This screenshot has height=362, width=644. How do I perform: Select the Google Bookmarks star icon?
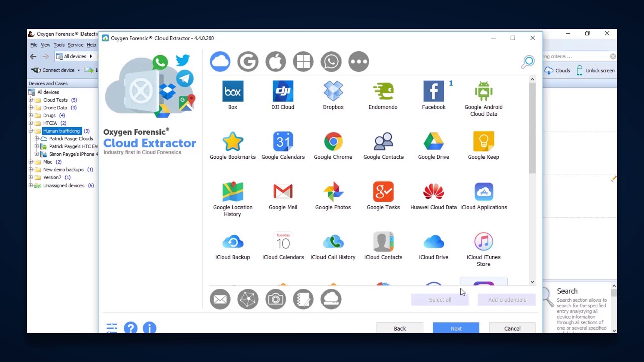coord(232,142)
